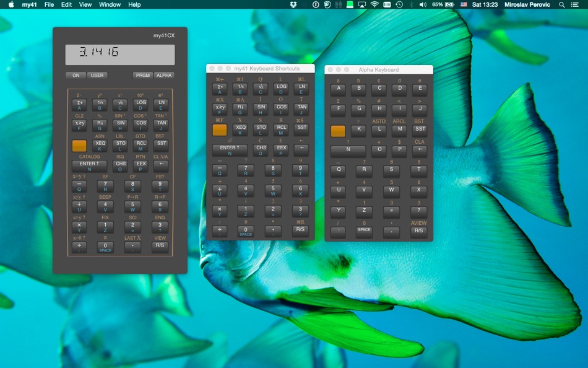Click R/S key in Keyboard Shortcuts window
The height and width of the screenshot is (368, 588).
click(x=300, y=232)
